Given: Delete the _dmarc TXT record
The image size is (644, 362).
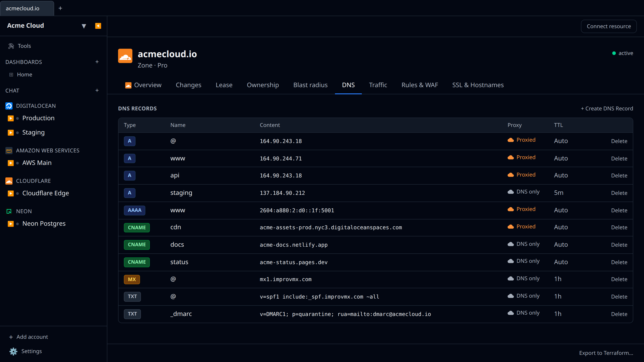Looking at the screenshot, I should click(619, 314).
